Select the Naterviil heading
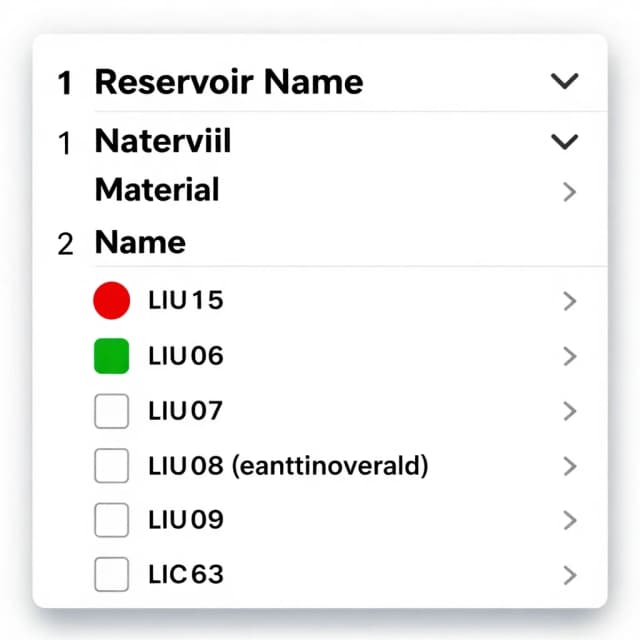The image size is (640, 640). coord(163,141)
